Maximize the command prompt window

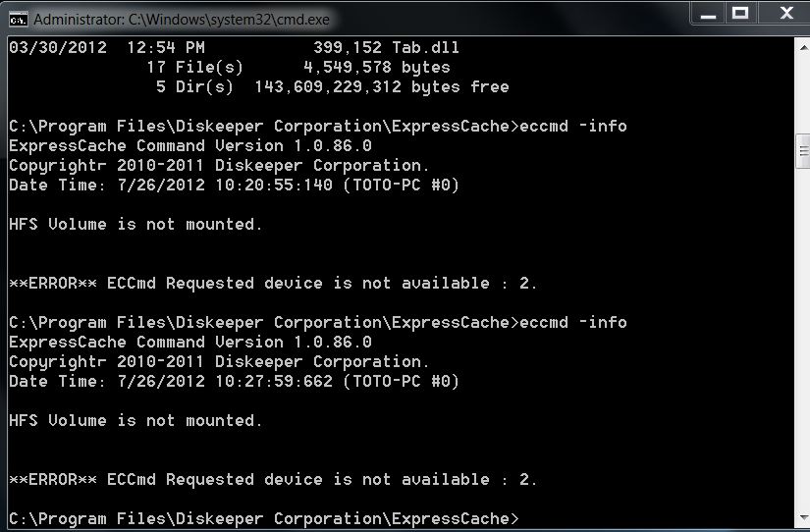741,14
